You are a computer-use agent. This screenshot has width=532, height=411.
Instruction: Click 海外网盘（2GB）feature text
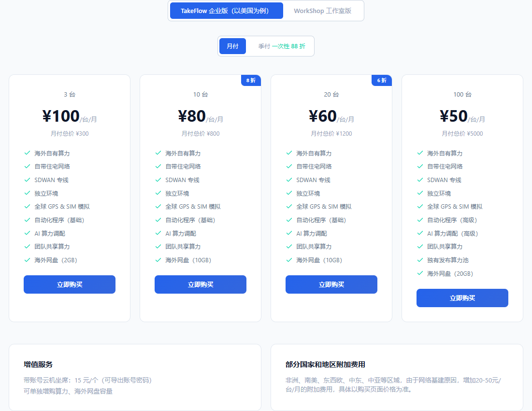click(56, 260)
